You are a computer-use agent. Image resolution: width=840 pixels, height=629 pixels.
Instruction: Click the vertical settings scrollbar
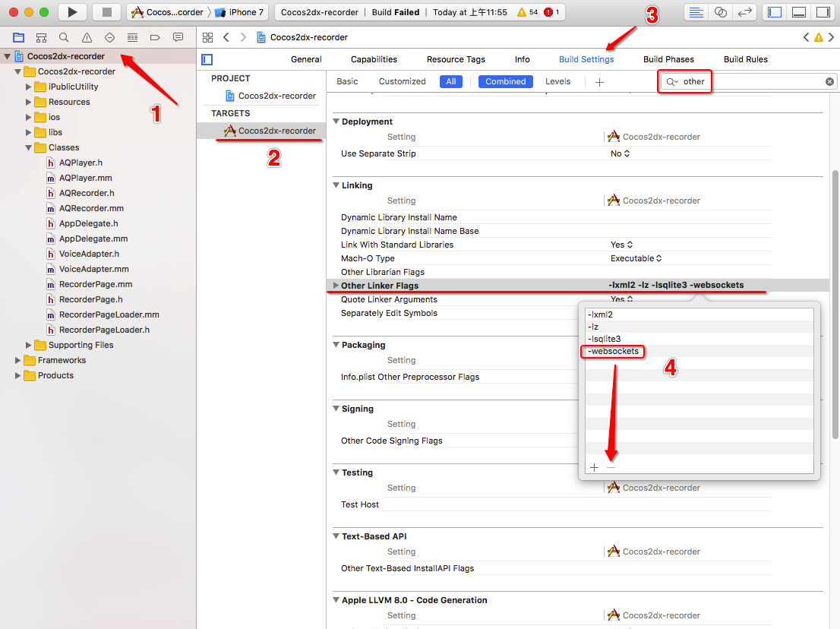[835, 304]
